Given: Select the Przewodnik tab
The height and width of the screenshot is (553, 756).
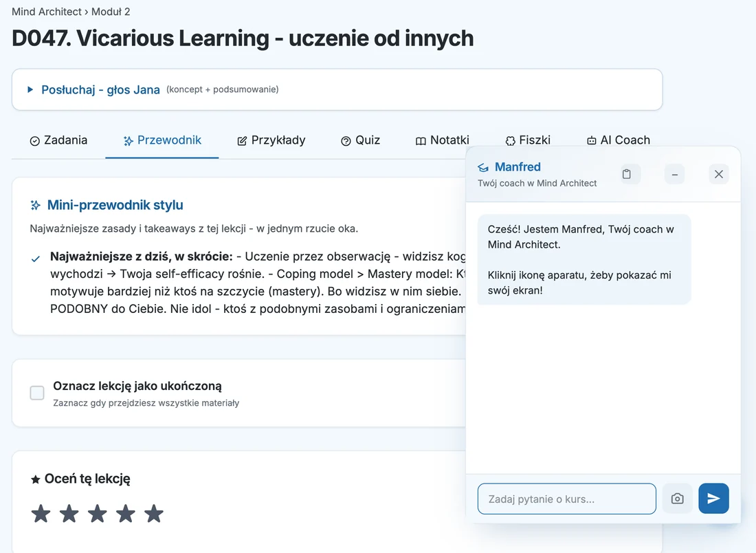Looking at the screenshot, I should (162, 140).
